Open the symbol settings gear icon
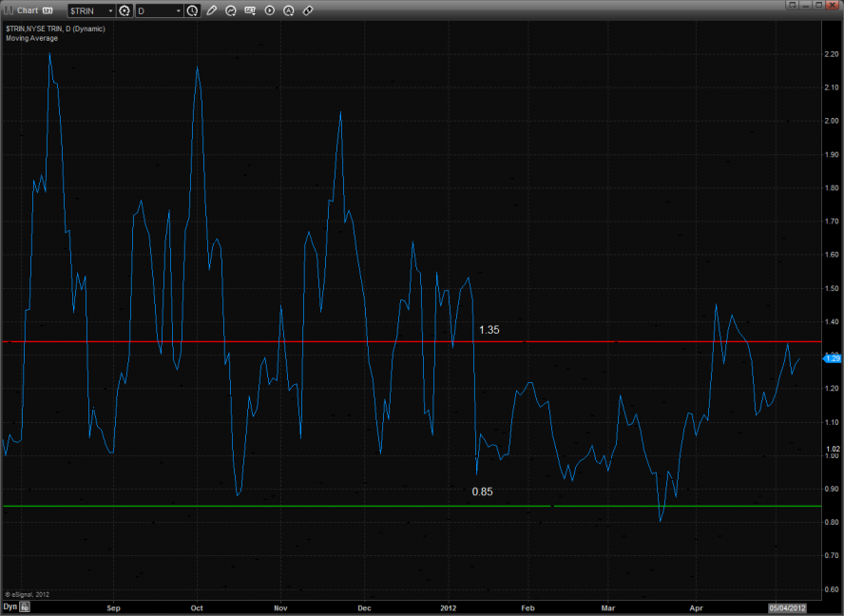The height and width of the screenshot is (616, 844). [x=125, y=10]
